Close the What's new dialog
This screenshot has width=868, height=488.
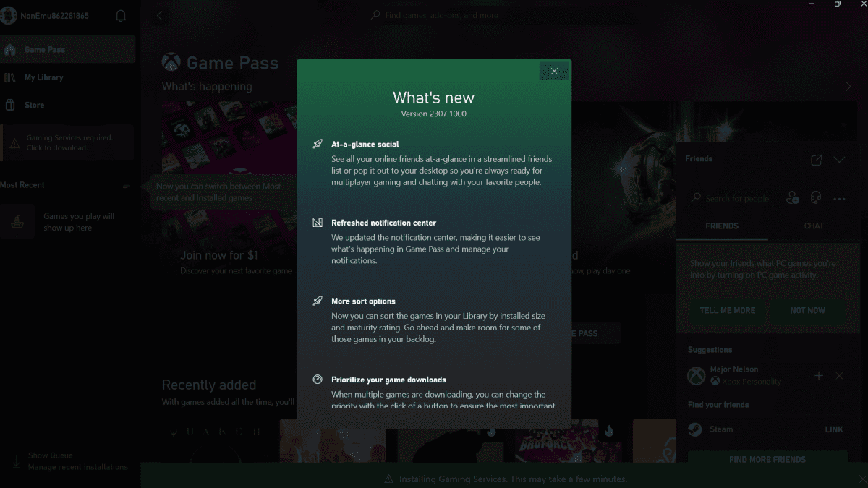pos(554,71)
